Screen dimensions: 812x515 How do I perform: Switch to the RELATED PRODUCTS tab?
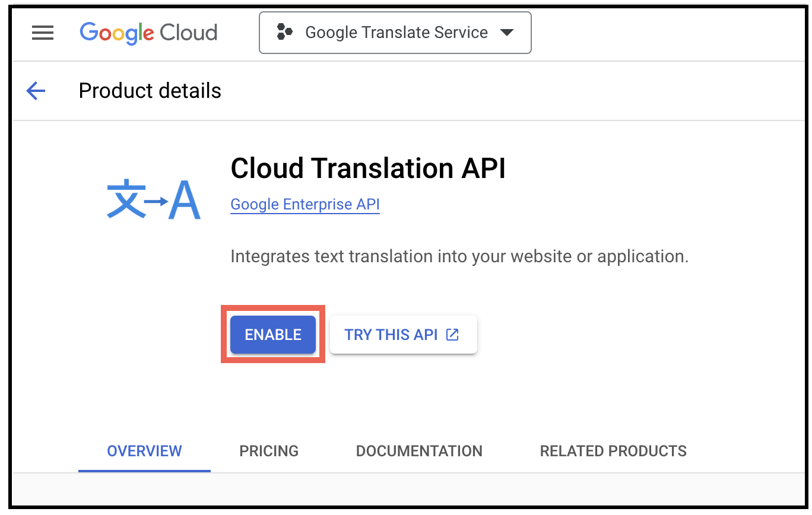click(613, 452)
